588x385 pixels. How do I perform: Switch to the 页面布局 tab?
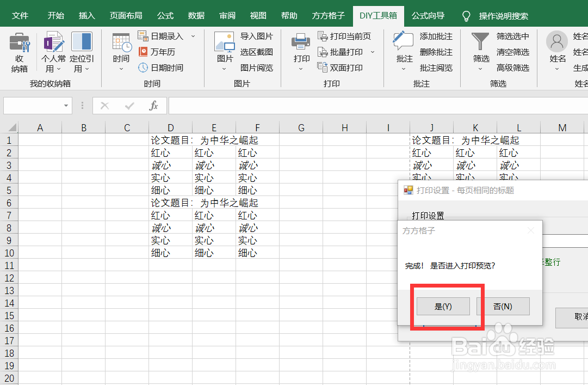pos(126,16)
